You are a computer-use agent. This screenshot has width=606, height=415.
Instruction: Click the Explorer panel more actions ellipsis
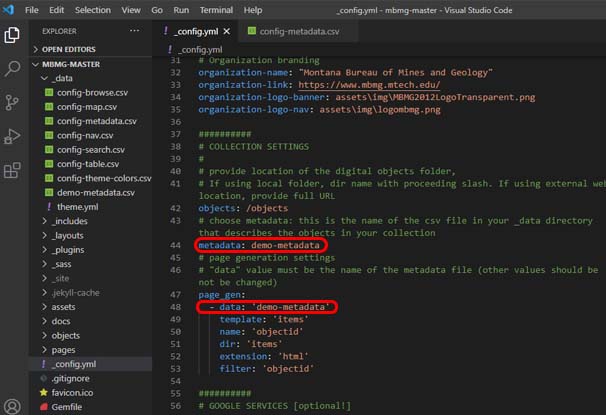tap(141, 31)
